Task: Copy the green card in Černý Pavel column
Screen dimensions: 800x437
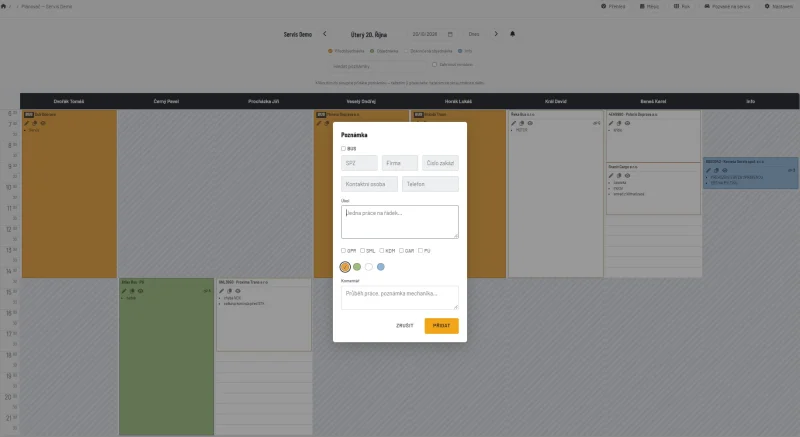Action: pyautogui.click(x=132, y=291)
